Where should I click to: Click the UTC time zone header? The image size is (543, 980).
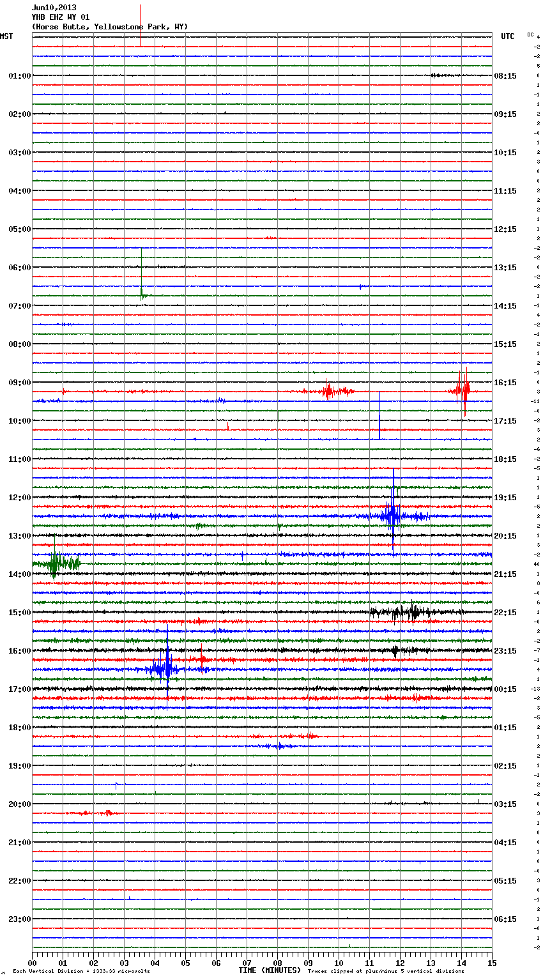[508, 36]
